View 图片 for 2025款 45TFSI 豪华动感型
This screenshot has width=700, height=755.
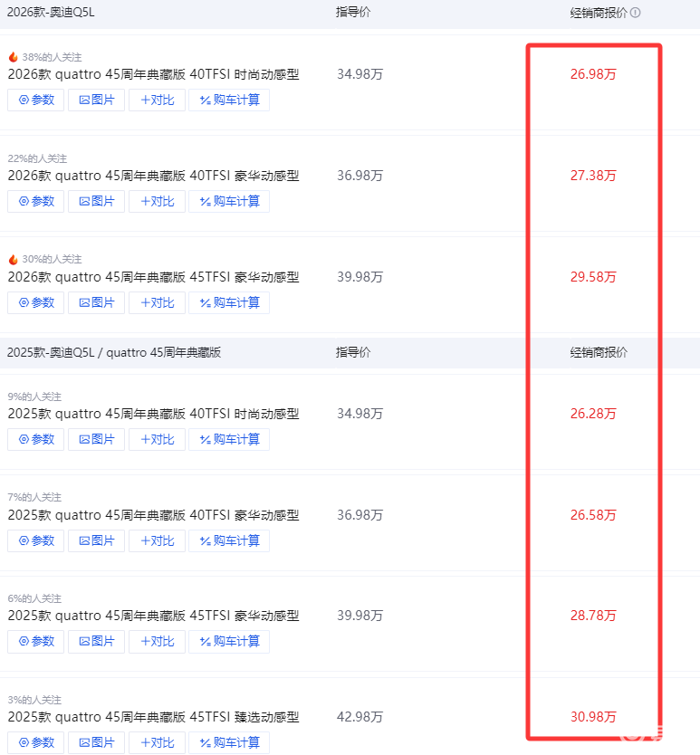[x=97, y=642]
